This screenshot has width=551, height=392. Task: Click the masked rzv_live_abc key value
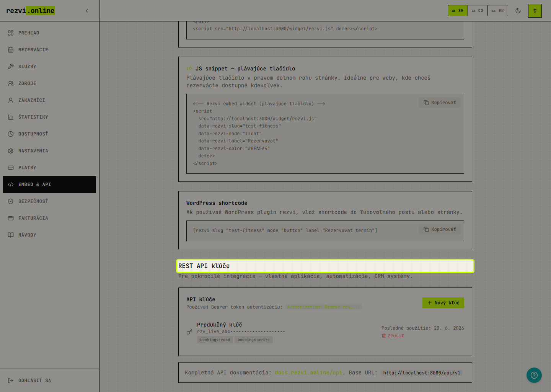coord(241,332)
